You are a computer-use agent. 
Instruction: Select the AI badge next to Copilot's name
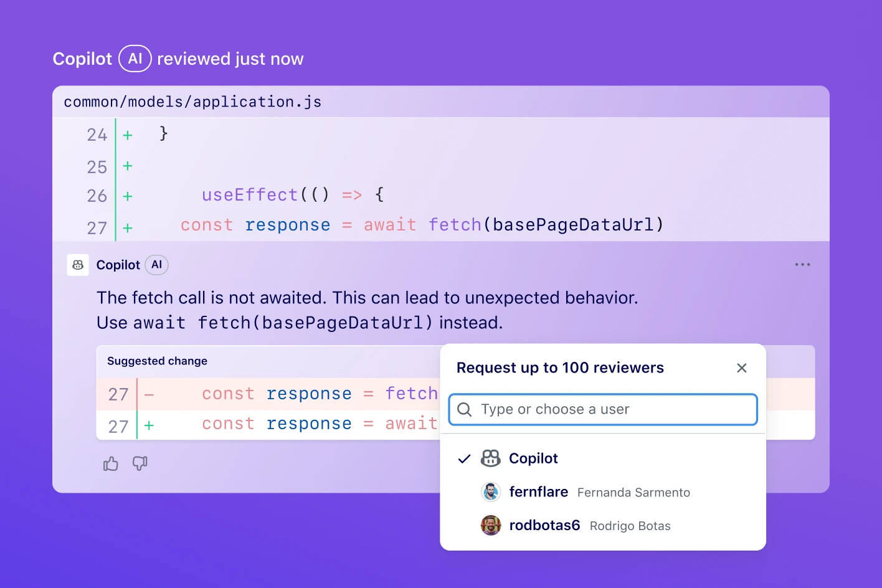tap(156, 264)
